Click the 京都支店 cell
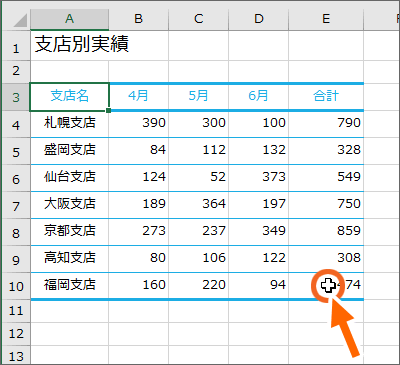Image resolution: width=400 pixels, height=365 pixels. coord(70,232)
